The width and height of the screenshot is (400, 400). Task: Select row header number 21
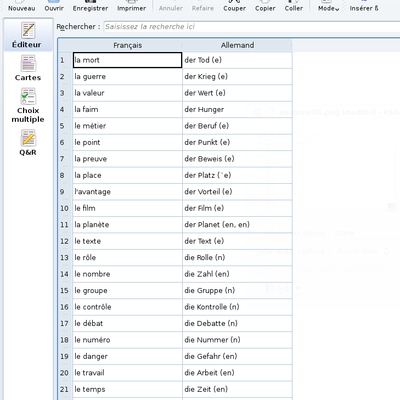coord(65,389)
